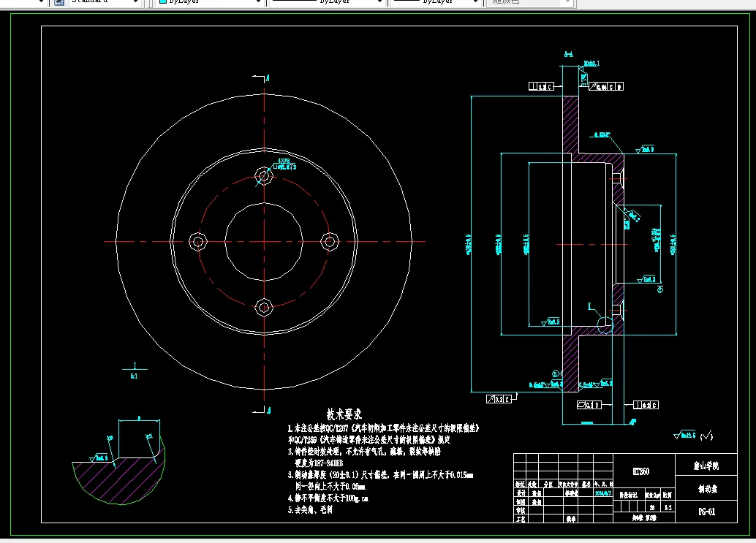The image size is (756, 543).
Task: Click note line starting 和QC/T269
Action: 369,439
